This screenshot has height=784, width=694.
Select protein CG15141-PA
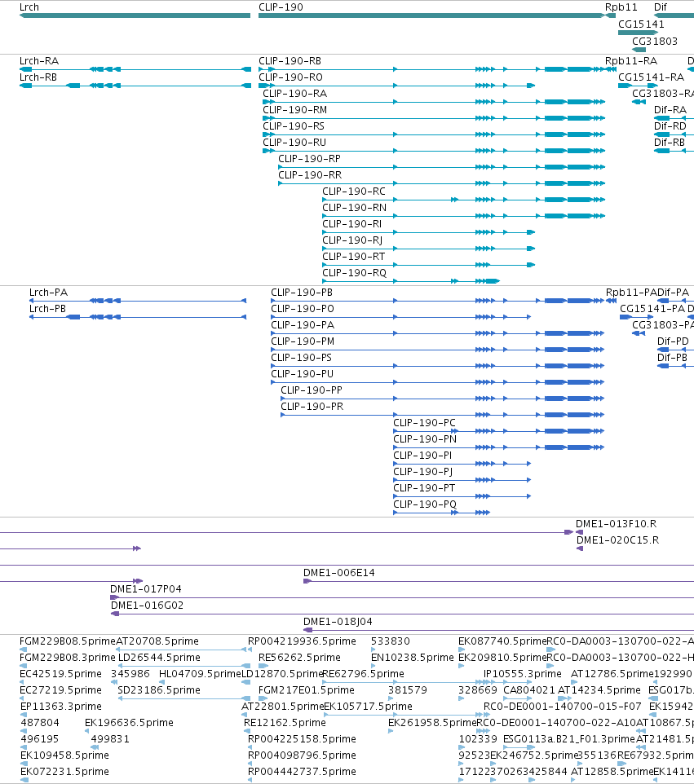tap(652, 309)
